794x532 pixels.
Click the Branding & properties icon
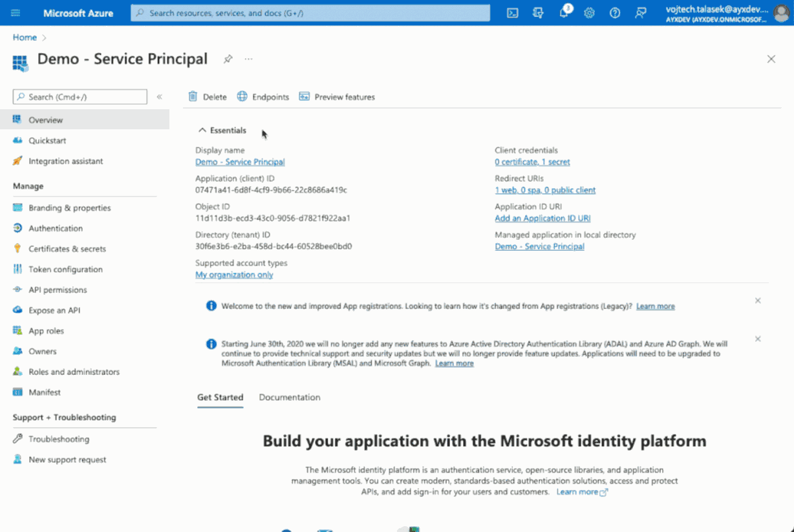point(17,207)
